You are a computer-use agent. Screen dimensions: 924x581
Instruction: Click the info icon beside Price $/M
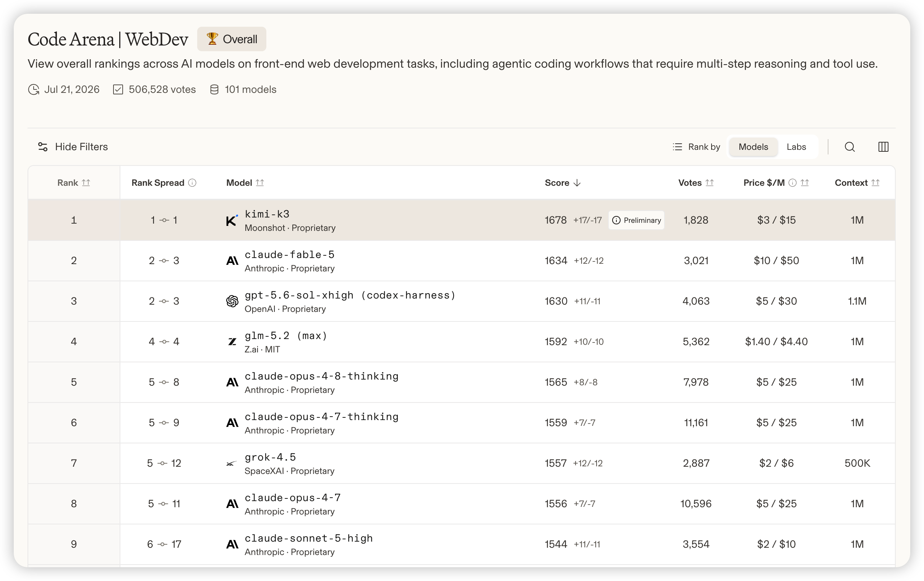click(793, 183)
